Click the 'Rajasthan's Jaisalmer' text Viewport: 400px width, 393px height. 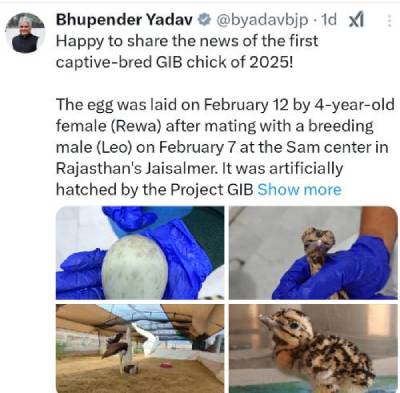[135, 168]
